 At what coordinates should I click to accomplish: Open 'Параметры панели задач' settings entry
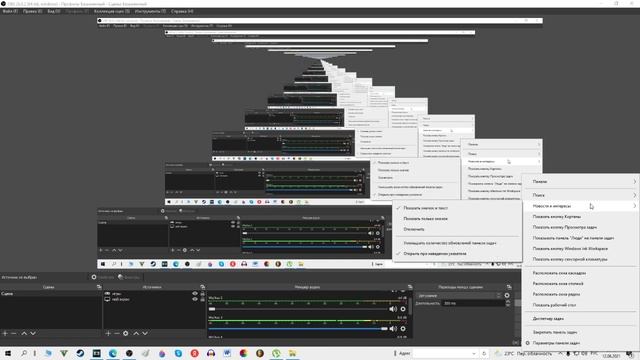tap(581, 343)
